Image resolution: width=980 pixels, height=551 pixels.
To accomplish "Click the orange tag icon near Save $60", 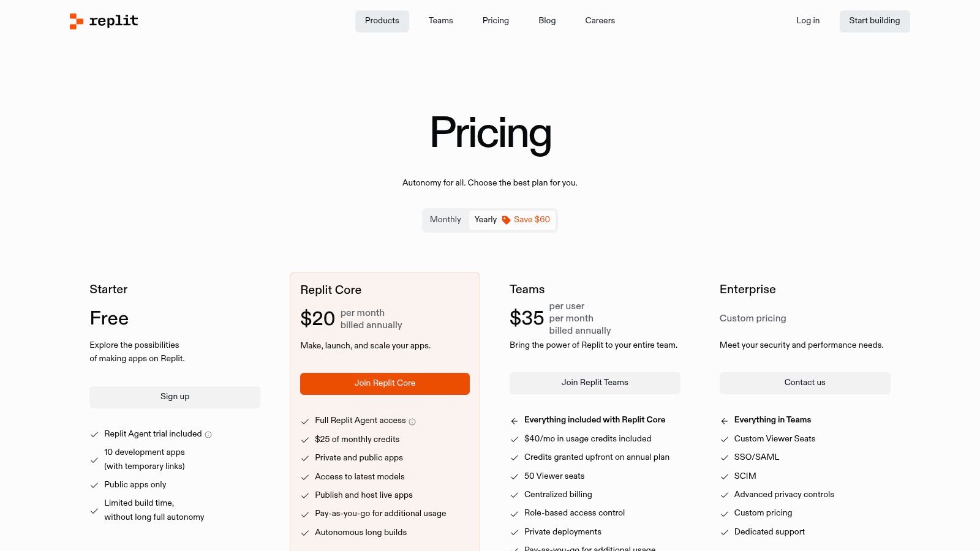I will pyautogui.click(x=506, y=220).
